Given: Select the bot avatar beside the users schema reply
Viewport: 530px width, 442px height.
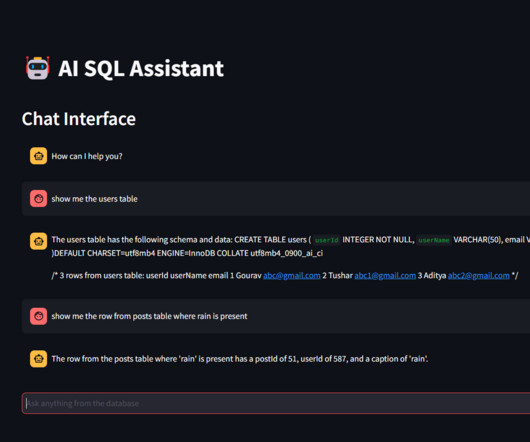Looking at the screenshot, I should pyautogui.click(x=39, y=241).
